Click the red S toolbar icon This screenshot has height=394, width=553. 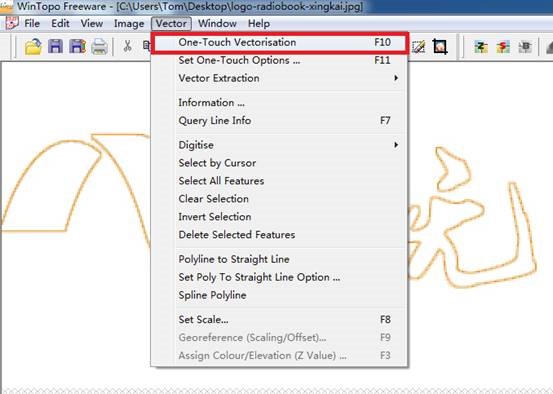click(503, 47)
